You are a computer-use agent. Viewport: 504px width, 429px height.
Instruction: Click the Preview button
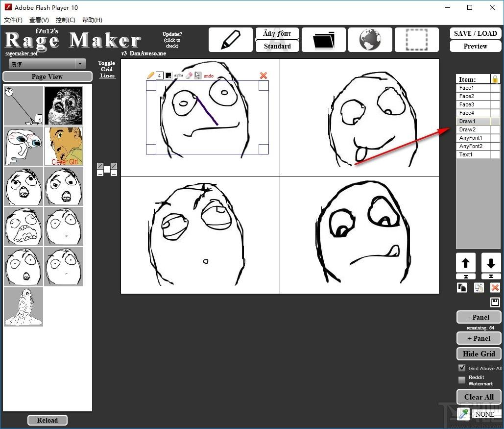tap(476, 46)
